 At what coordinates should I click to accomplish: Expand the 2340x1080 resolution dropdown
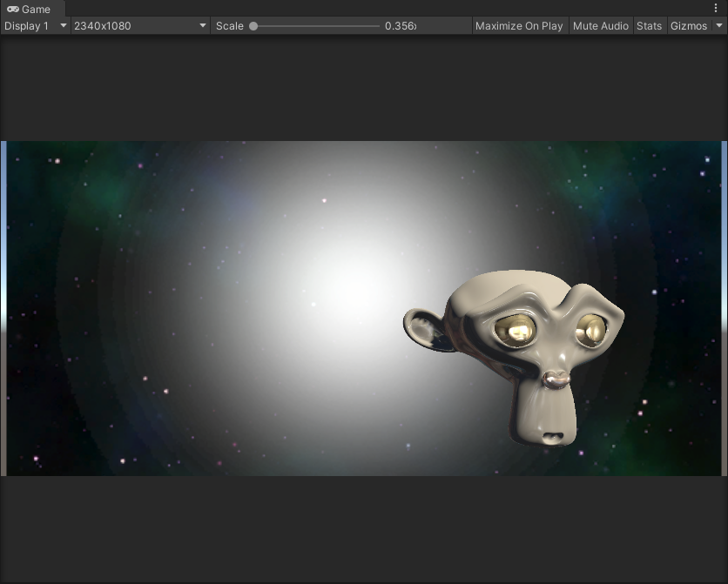[140, 26]
